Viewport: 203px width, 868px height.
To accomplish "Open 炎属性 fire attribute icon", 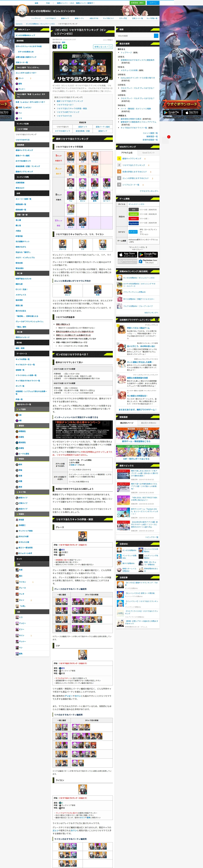I will coord(17,437).
